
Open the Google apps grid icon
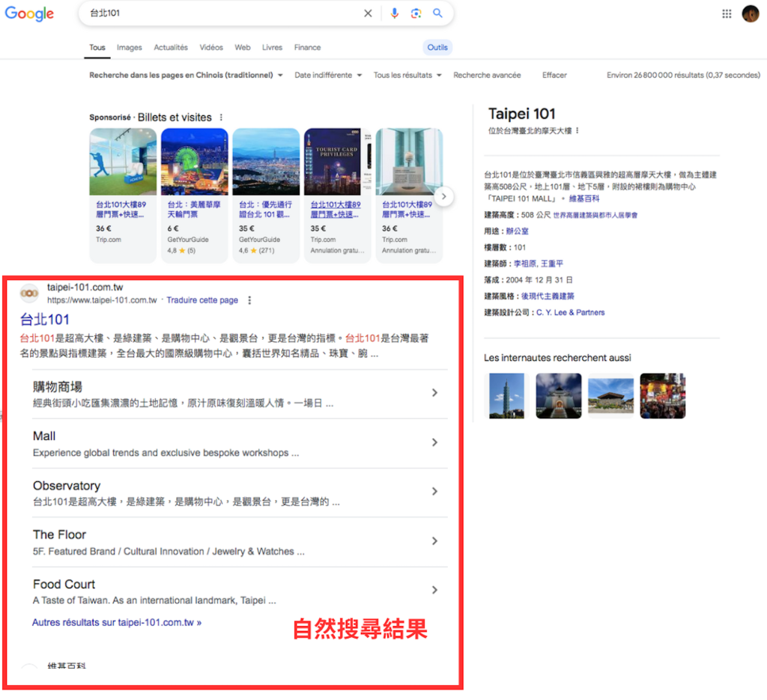pos(727,13)
